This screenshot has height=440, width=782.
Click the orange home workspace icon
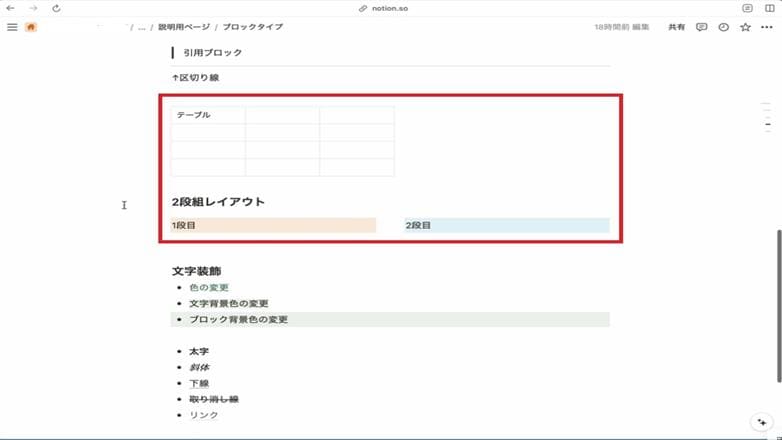[x=31, y=27]
